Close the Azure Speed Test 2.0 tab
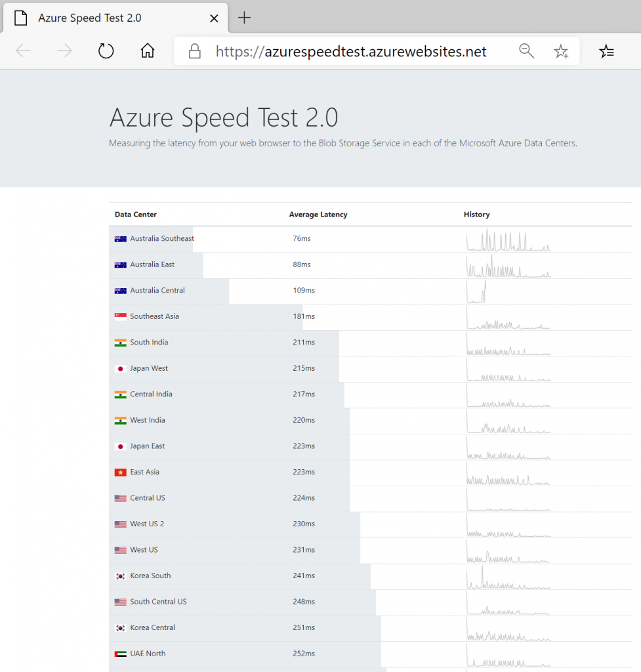641x672 pixels. tap(214, 18)
